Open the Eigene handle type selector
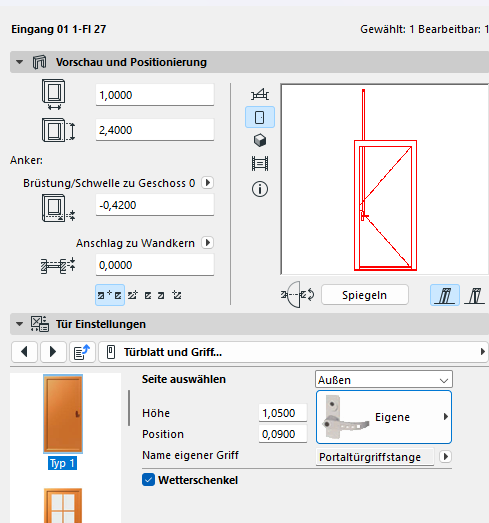This screenshot has width=489, height=523. (x=384, y=417)
